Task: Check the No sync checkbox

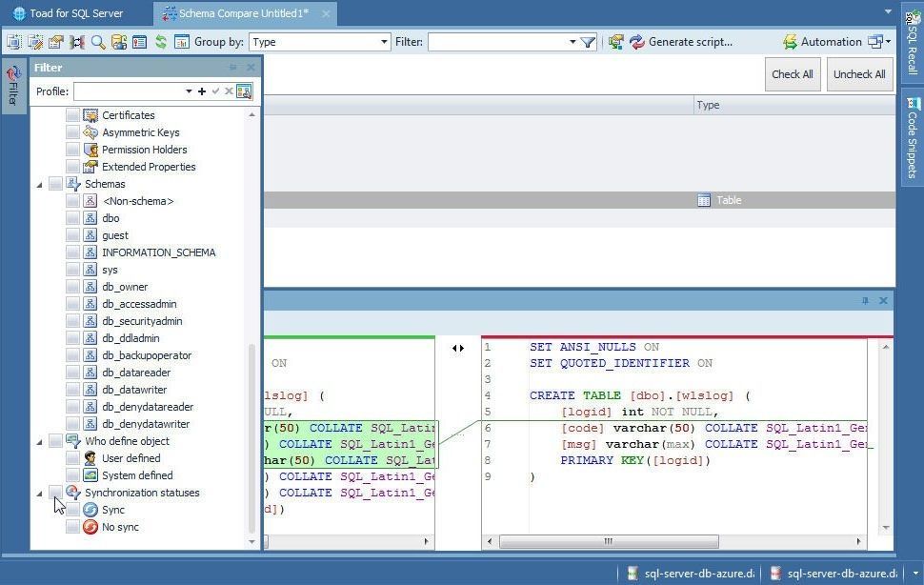Action: click(72, 527)
